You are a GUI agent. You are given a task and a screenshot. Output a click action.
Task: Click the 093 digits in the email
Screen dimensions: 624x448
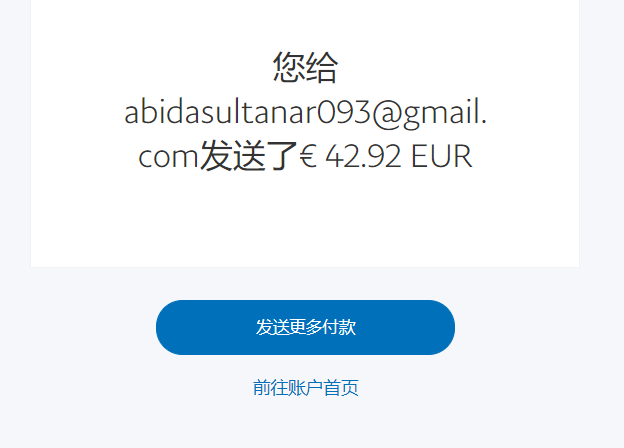click(x=344, y=112)
